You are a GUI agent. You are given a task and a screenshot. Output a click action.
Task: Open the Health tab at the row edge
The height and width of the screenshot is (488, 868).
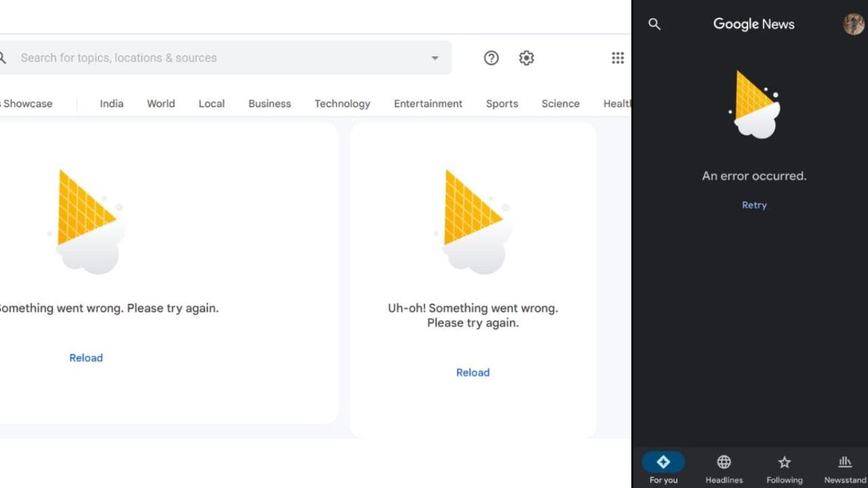[616, 104]
